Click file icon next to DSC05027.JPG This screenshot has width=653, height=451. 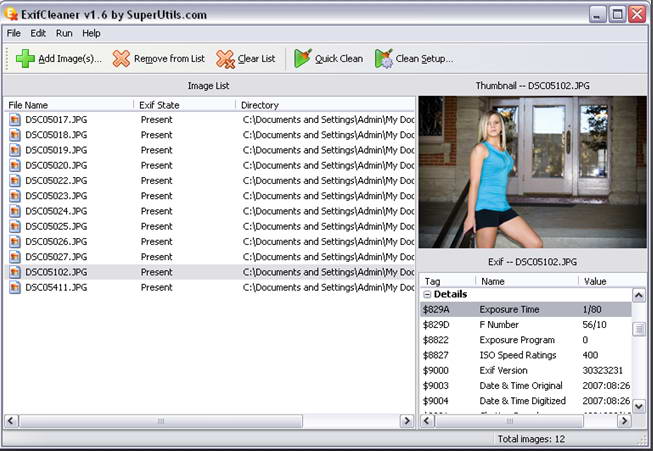15,257
